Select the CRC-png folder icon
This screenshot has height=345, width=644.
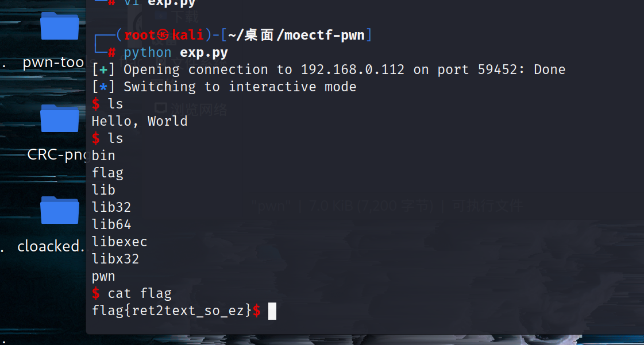click(60, 119)
